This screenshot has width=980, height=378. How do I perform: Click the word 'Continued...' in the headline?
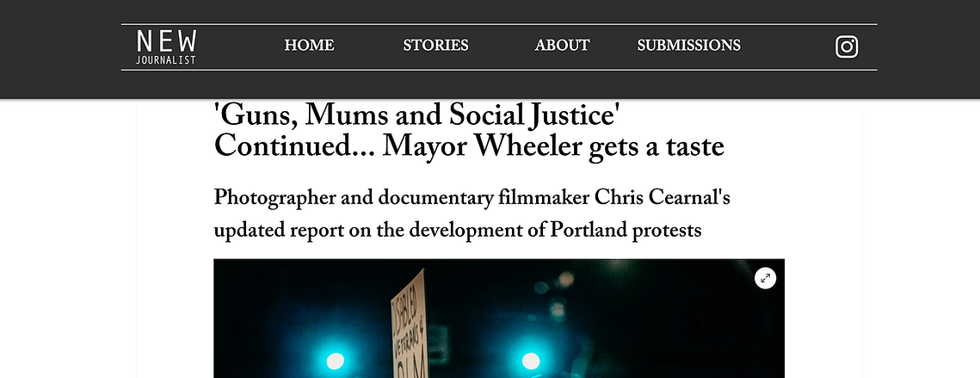pos(293,147)
